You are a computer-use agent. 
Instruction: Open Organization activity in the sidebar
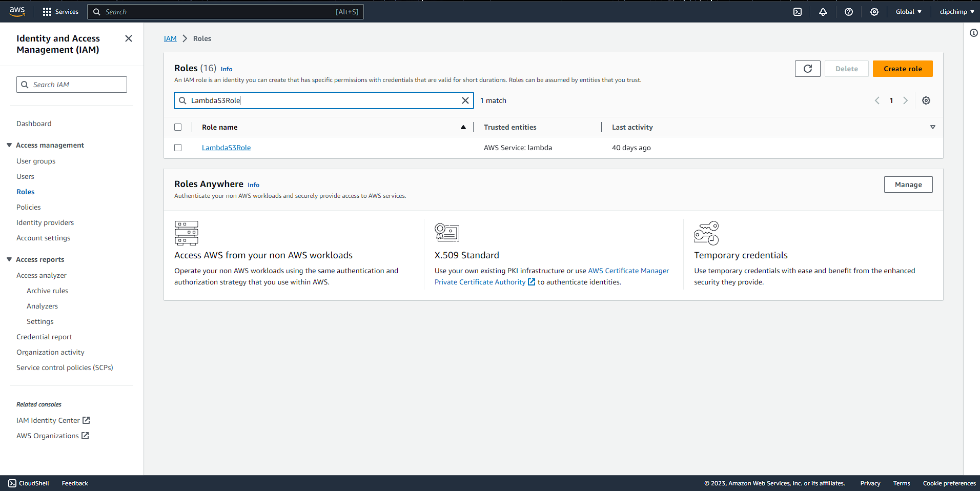(x=50, y=352)
